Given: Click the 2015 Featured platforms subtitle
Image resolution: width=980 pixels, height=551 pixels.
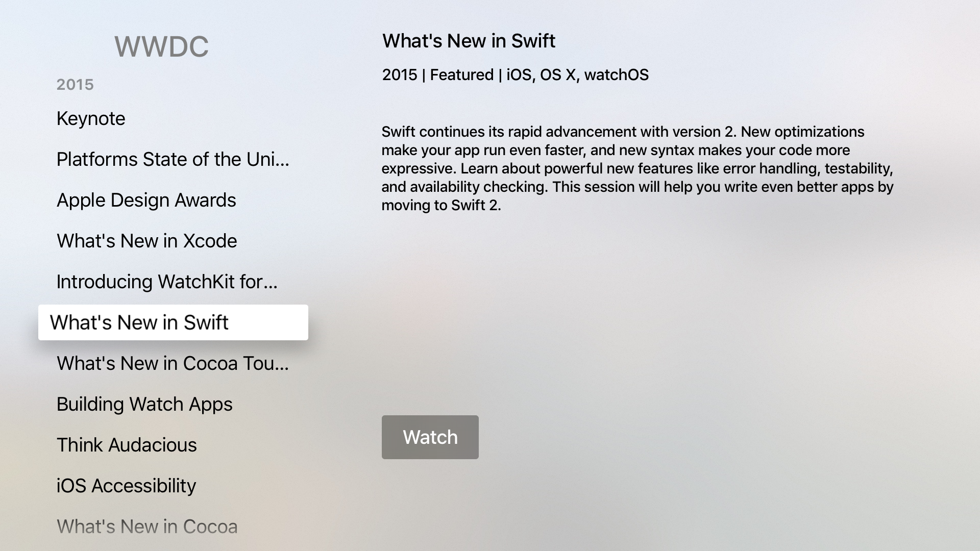Looking at the screenshot, I should click(515, 75).
